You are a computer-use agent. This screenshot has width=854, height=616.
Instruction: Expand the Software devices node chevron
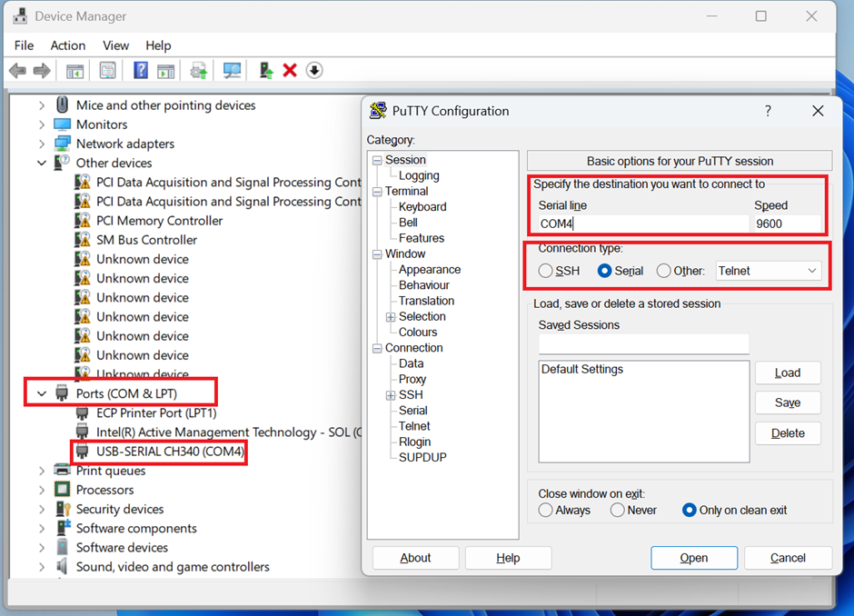point(42,547)
